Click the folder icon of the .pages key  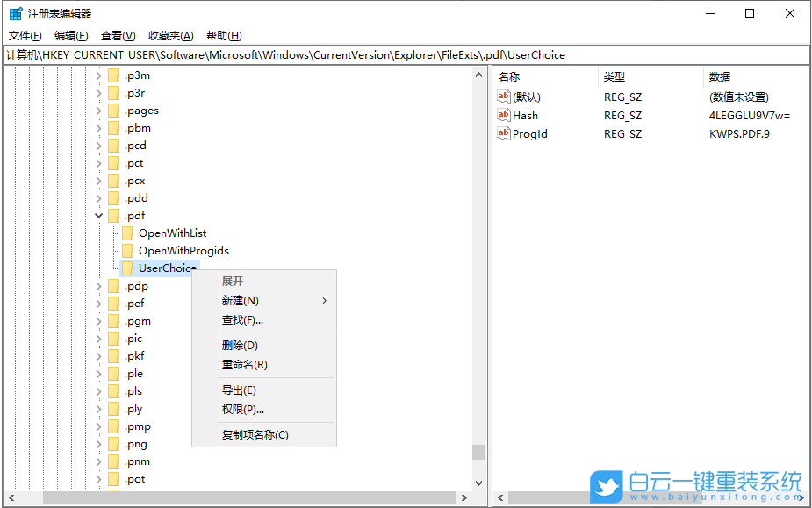tap(115, 110)
